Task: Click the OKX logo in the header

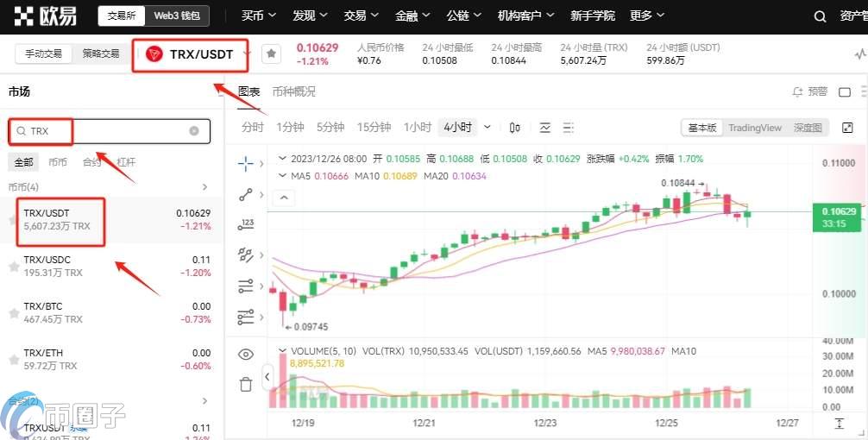Action: [46, 16]
